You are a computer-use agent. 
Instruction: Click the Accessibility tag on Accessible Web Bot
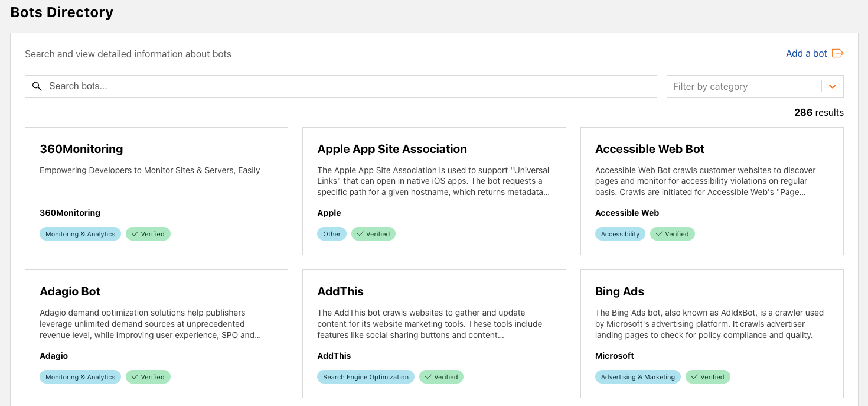(620, 234)
